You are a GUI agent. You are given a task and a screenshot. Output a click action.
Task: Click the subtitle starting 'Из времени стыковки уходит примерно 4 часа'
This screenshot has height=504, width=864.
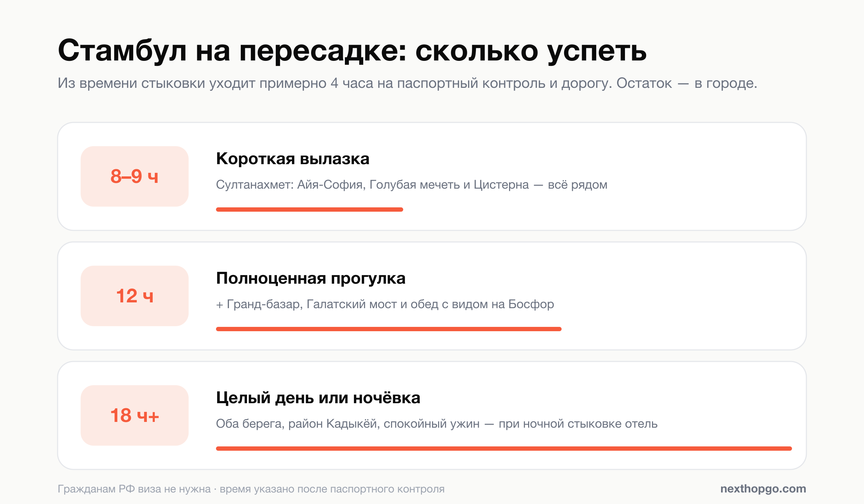click(x=408, y=83)
